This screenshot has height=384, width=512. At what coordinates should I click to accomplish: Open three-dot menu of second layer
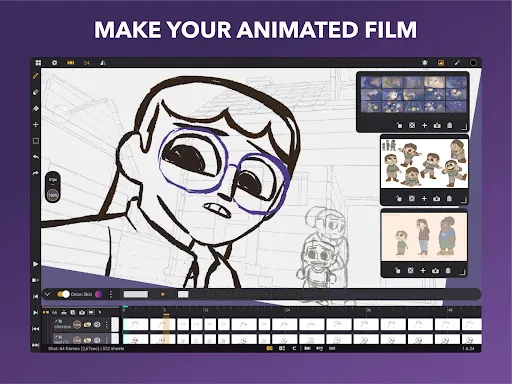click(x=107, y=340)
